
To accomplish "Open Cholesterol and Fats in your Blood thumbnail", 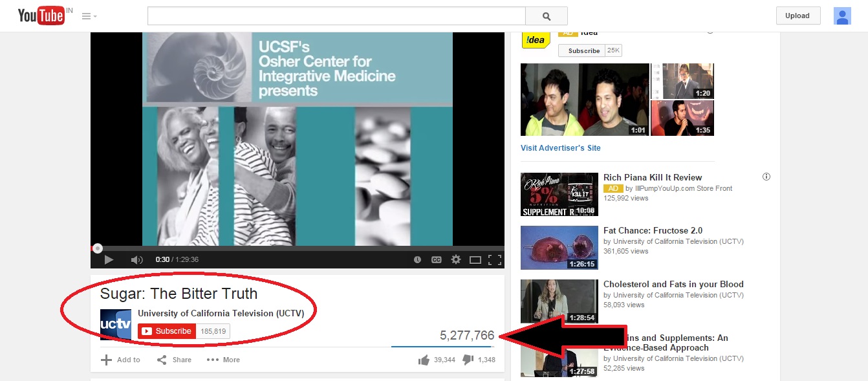I will coord(559,301).
